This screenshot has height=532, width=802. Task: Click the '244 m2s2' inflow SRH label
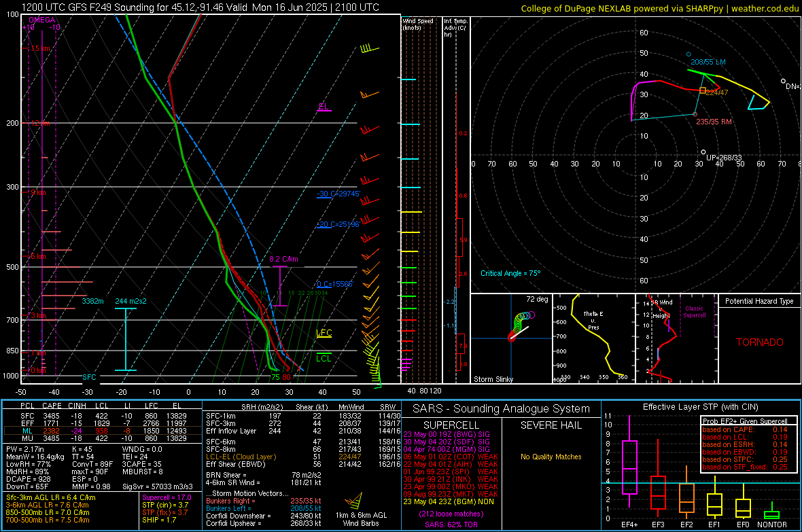[x=130, y=301]
